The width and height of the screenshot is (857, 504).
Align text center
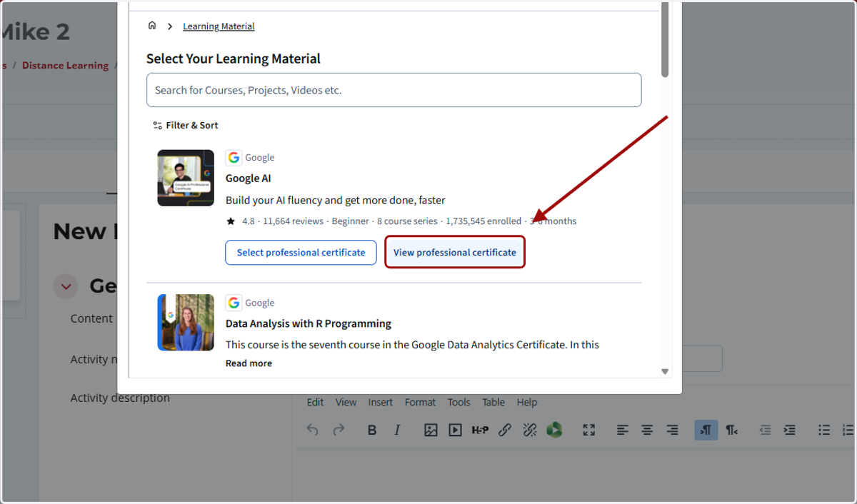click(647, 430)
